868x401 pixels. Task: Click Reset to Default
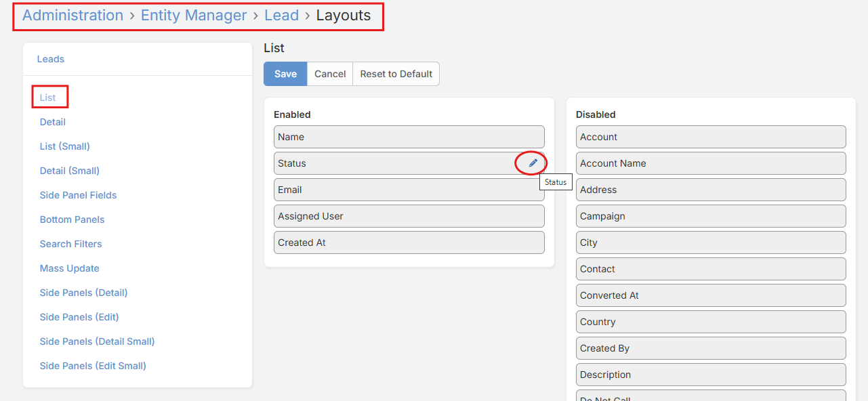(x=396, y=73)
